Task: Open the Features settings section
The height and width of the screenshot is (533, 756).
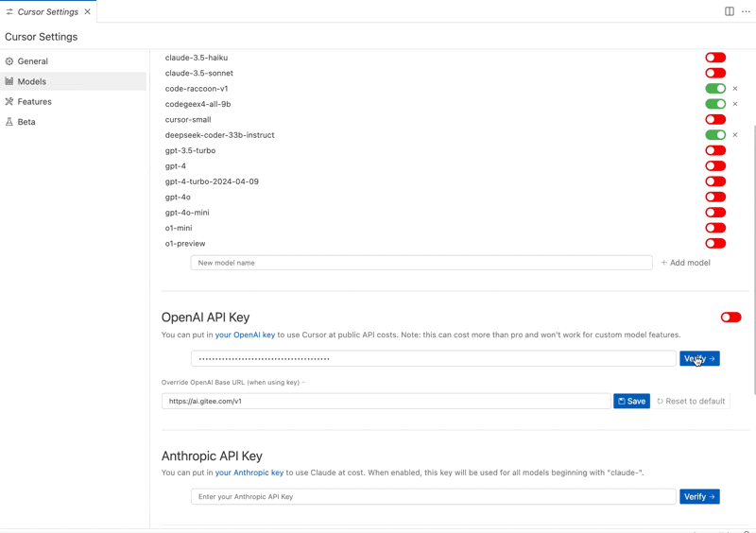Action: (74, 102)
